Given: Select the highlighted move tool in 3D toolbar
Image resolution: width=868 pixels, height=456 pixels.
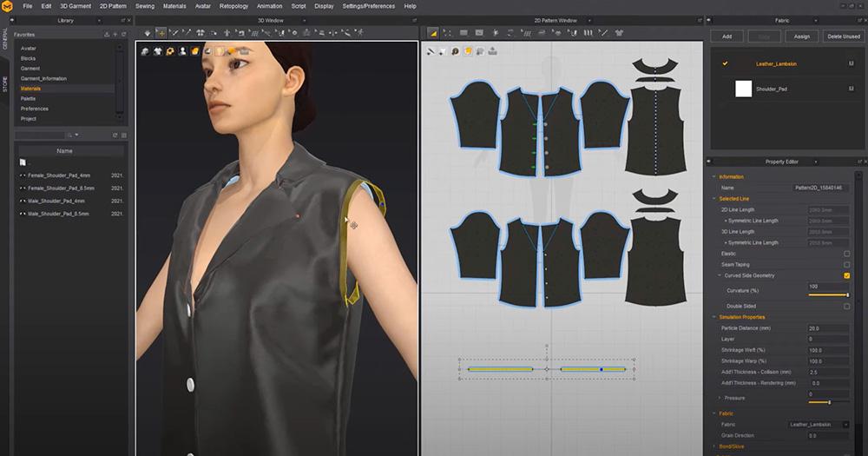Looking at the screenshot, I should 161,33.
